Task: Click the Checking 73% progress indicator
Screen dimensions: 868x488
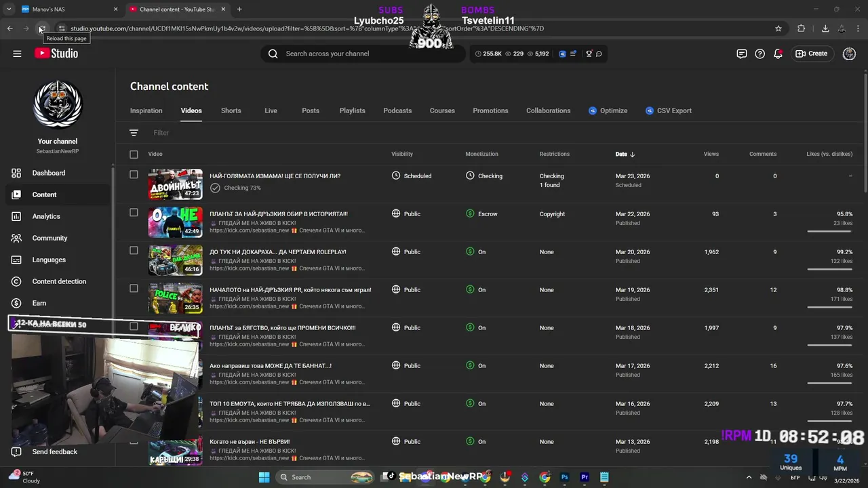Action: [235, 188]
